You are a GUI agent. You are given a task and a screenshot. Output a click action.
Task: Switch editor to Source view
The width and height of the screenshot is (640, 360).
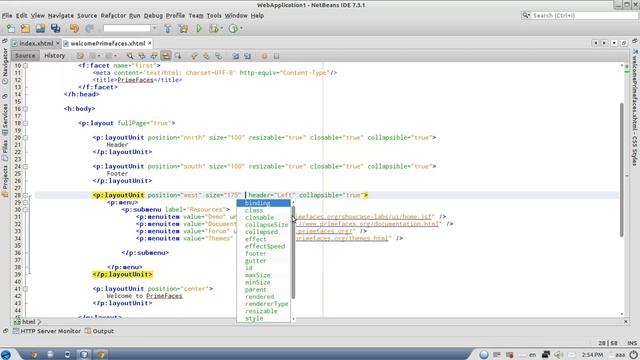coord(25,56)
